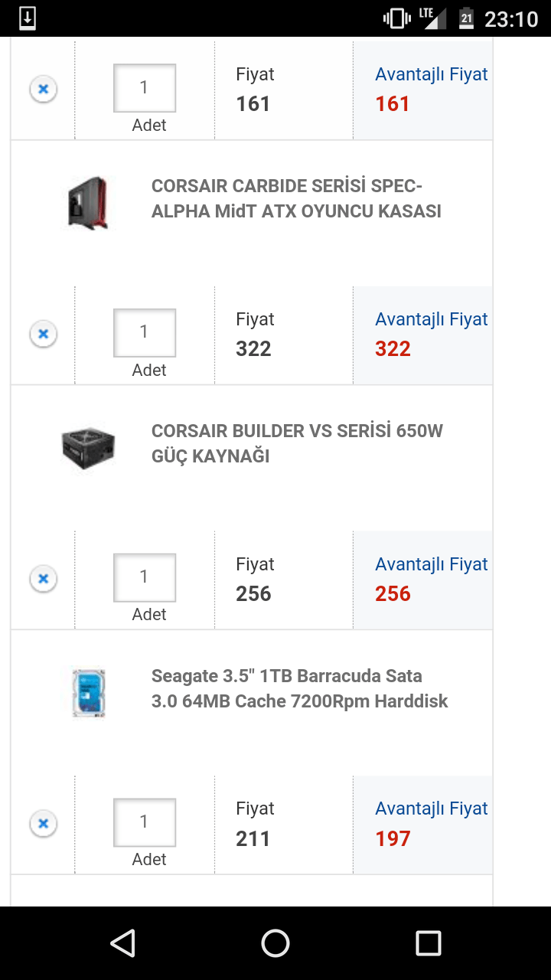Open Android recent apps overview
Viewport: 551px width, 980px height.
(429, 943)
